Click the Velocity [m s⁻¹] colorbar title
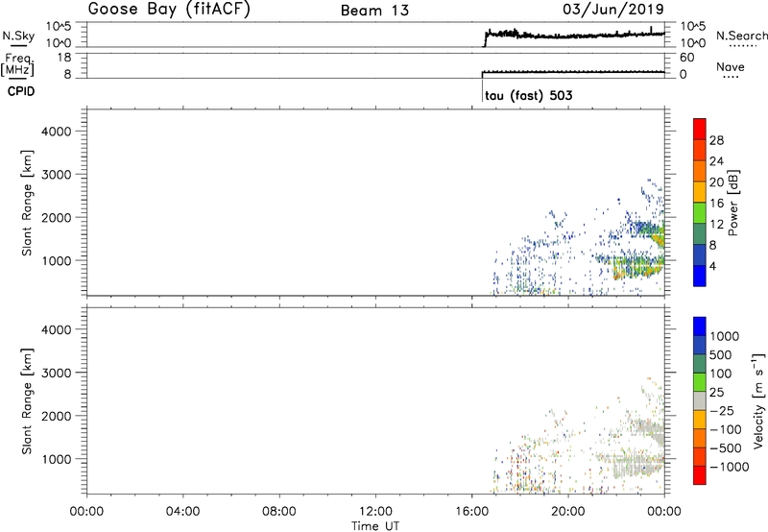 click(758, 400)
